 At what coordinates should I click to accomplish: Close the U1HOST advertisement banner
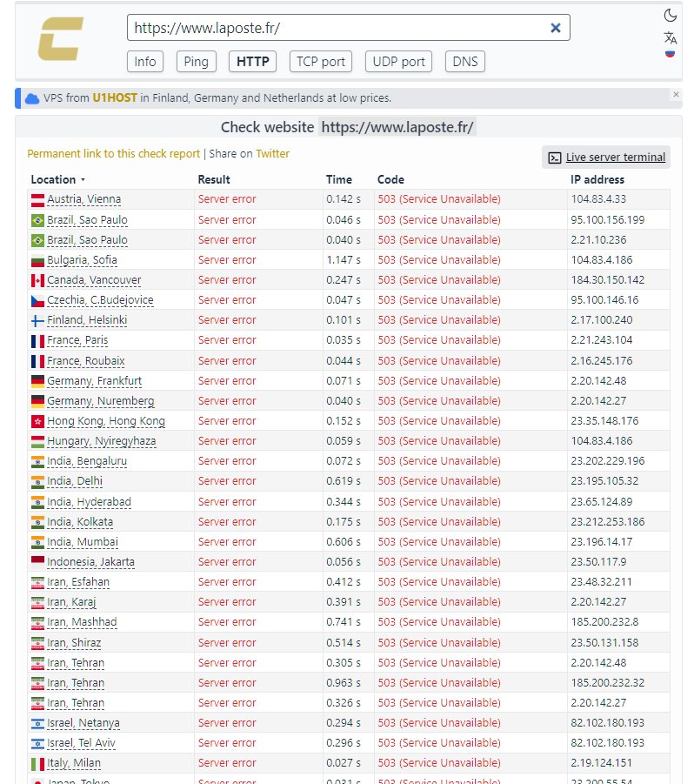pyautogui.click(x=676, y=94)
